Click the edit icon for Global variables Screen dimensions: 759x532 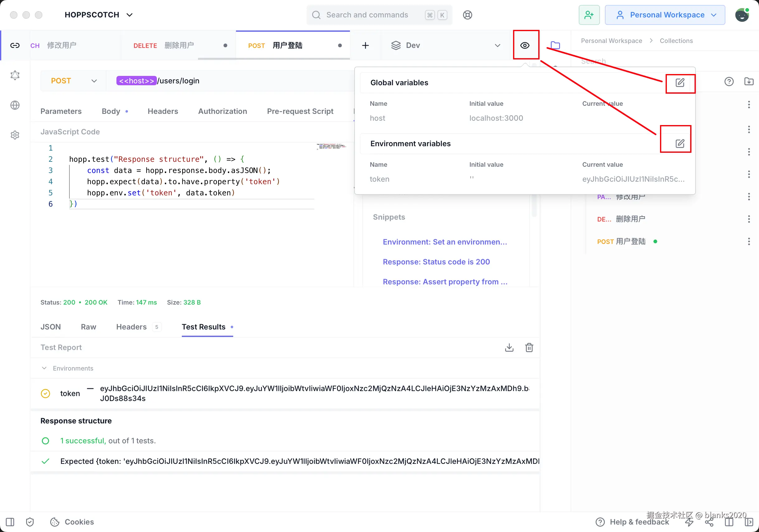[680, 83]
